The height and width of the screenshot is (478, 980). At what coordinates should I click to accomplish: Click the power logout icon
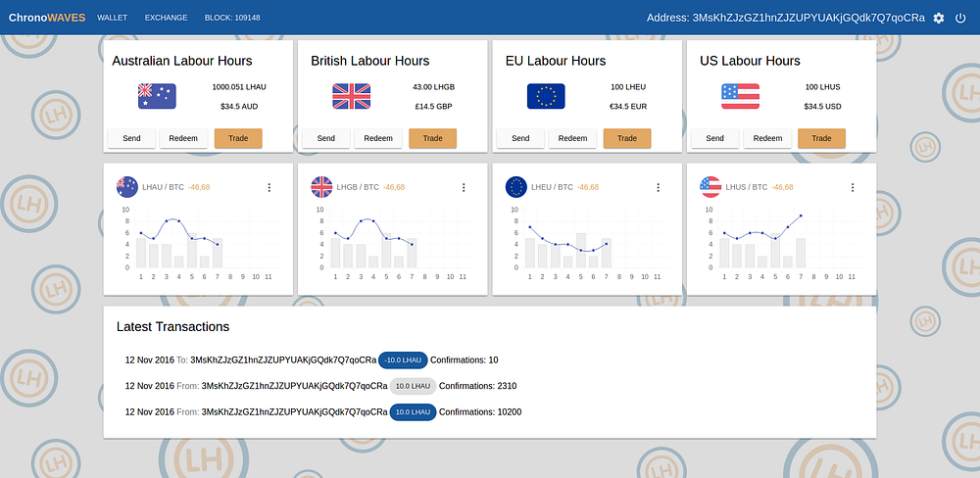(960, 18)
